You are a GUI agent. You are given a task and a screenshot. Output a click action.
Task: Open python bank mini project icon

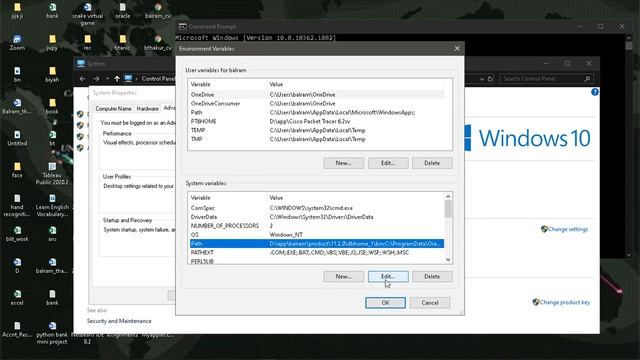pos(52,333)
